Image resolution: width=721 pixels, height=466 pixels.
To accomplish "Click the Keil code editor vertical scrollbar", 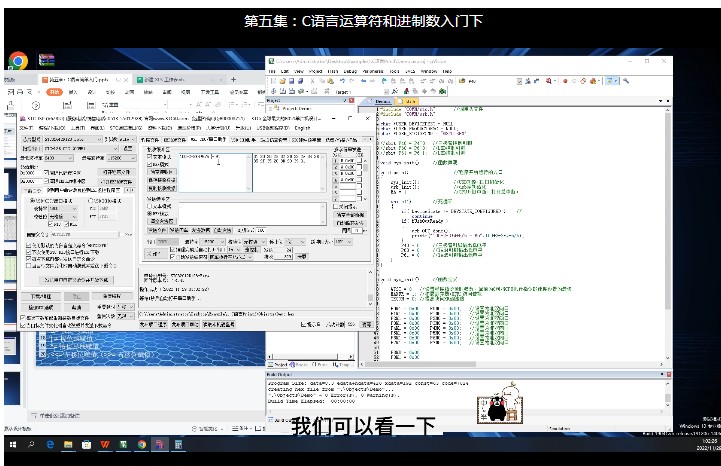I will (667, 233).
